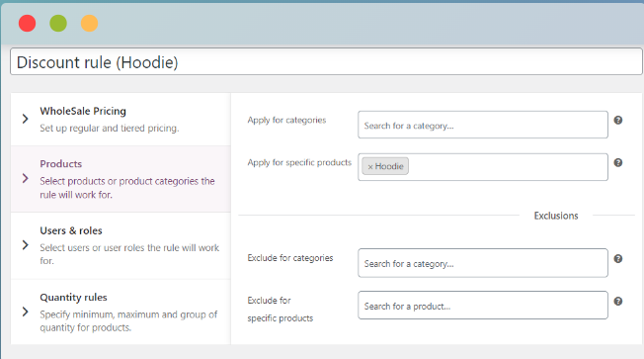Click the Discount rule title field
Screen dimensions: 644x359
pos(326,61)
